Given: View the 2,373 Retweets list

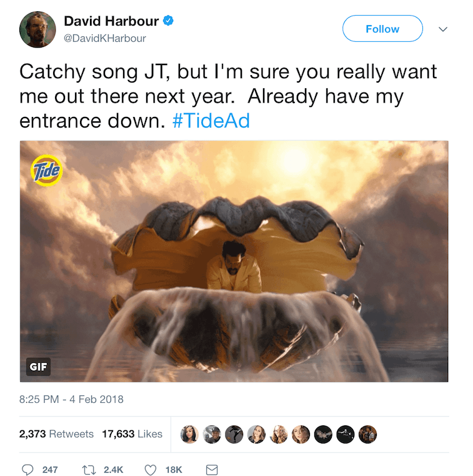Looking at the screenshot, I should tap(56, 434).
